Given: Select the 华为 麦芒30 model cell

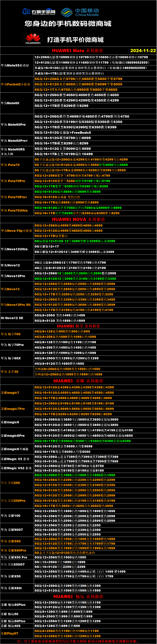Looking at the screenshot, I should point(17,372).
